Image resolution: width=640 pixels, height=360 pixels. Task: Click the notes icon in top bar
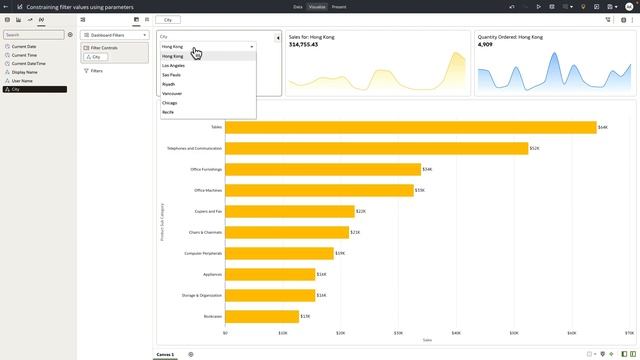[596, 7]
